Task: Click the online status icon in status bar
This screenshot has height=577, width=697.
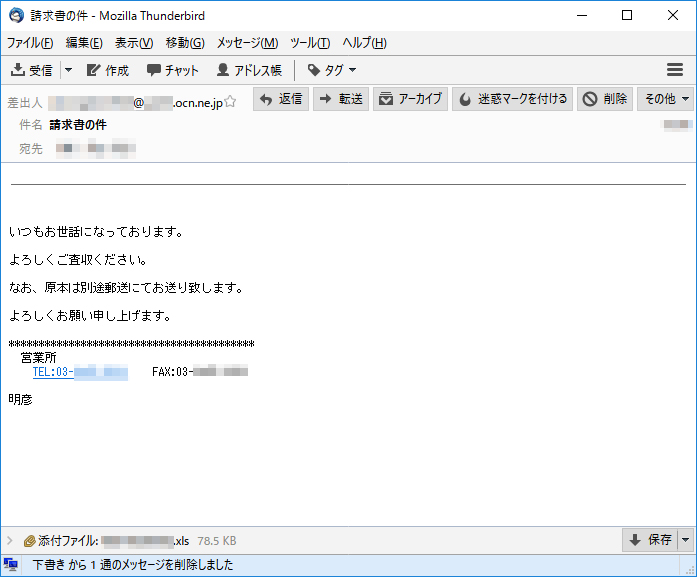Action: click(10, 565)
